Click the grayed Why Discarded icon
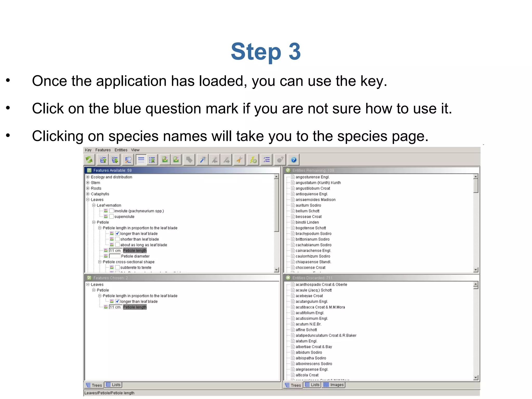This screenshot has width=532, height=399. point(280,160)
